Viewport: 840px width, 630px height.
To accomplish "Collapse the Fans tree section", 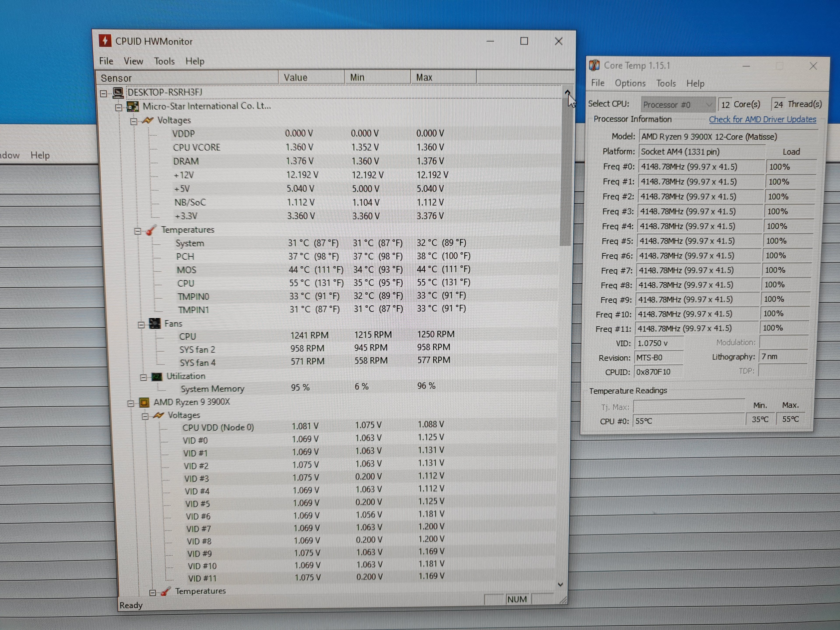I will (141, 325).
